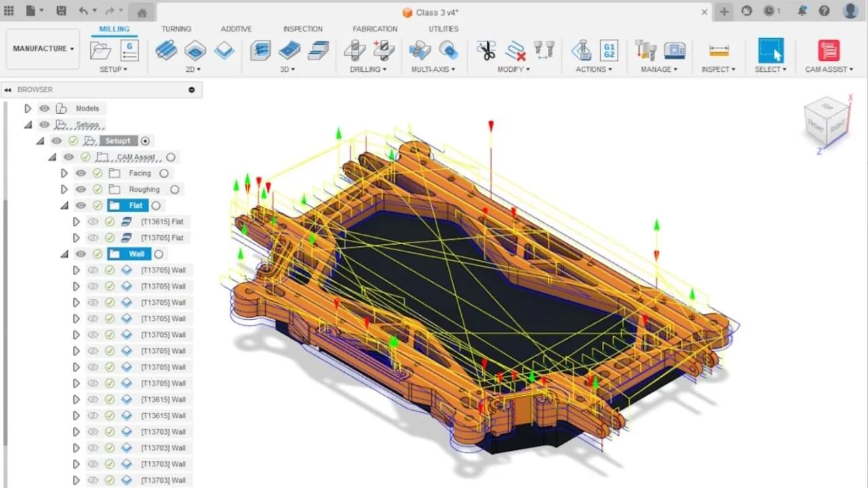
Task: Click the Select marquee tool icon
Action: (770, 50)
